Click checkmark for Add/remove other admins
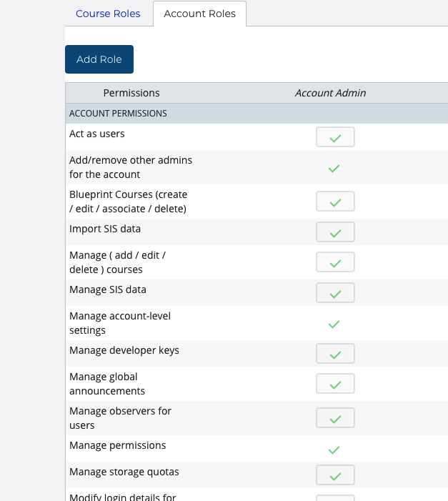The height and width of the screenshot is (501, 448). (x=334, y=169)
